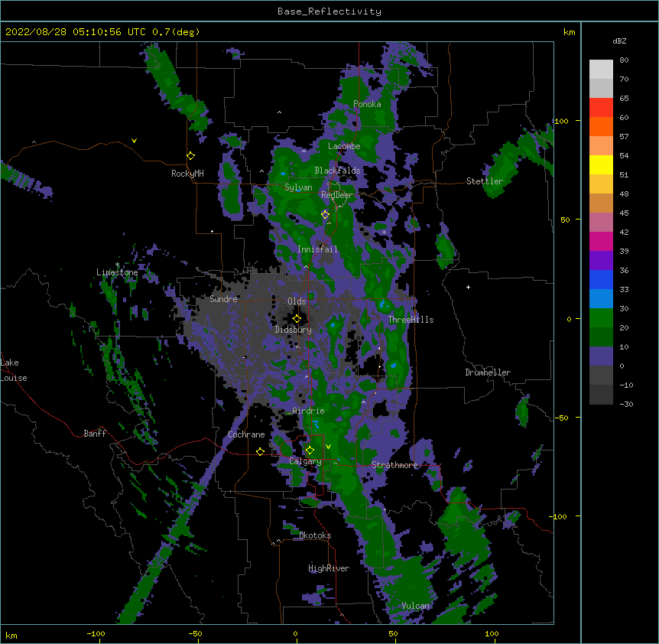Click the Innisfail label
This screenshot has width=659, height=644.
coord(317,249)
